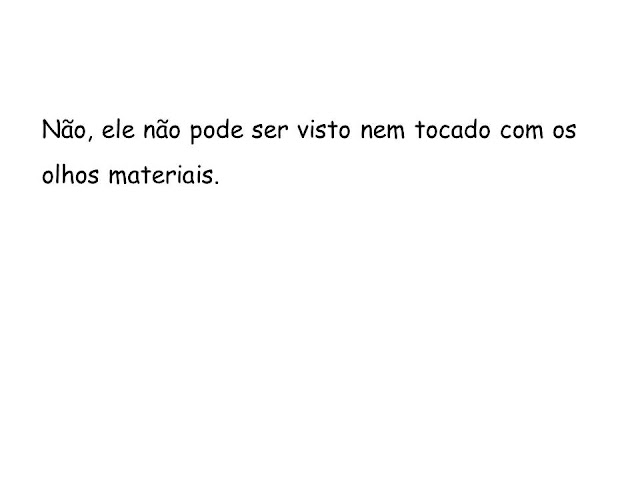Select the word "materiais"
The height and width of the screenshot is (480, 640).
(x=161, y=174)
